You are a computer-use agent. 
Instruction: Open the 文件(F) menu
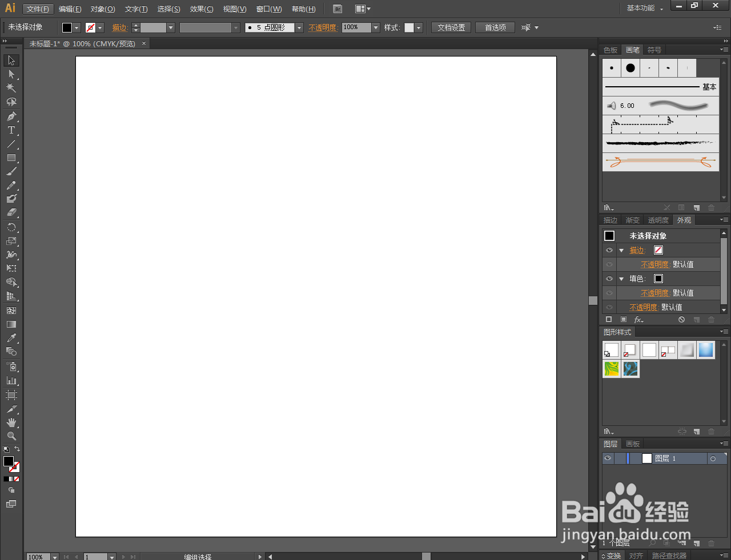(38, 9)
